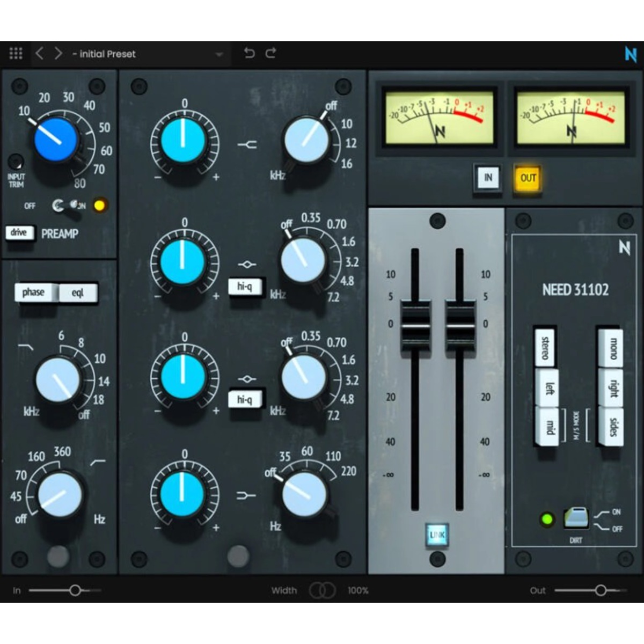Screen dimensions: 644x644
Task: Click the lower mid band gain knob
Action: [183, 377]
